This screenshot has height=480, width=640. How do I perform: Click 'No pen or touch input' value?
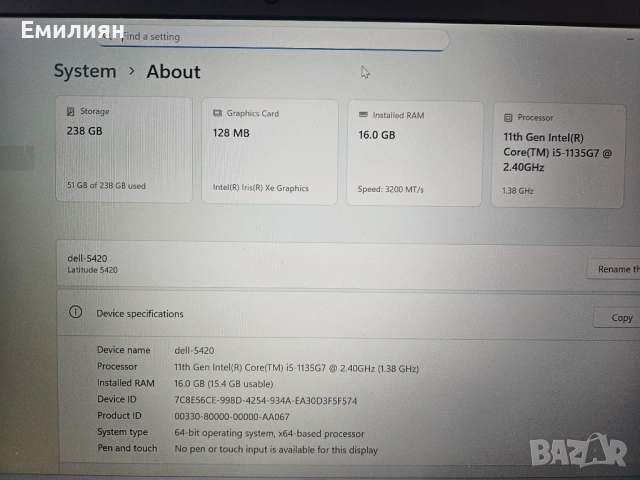pyautogui.click(x=276, y=449)
